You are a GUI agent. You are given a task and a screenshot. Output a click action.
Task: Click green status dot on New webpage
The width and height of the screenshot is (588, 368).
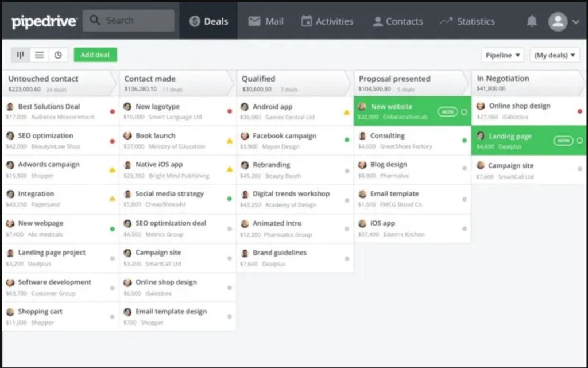pos(112,228)
